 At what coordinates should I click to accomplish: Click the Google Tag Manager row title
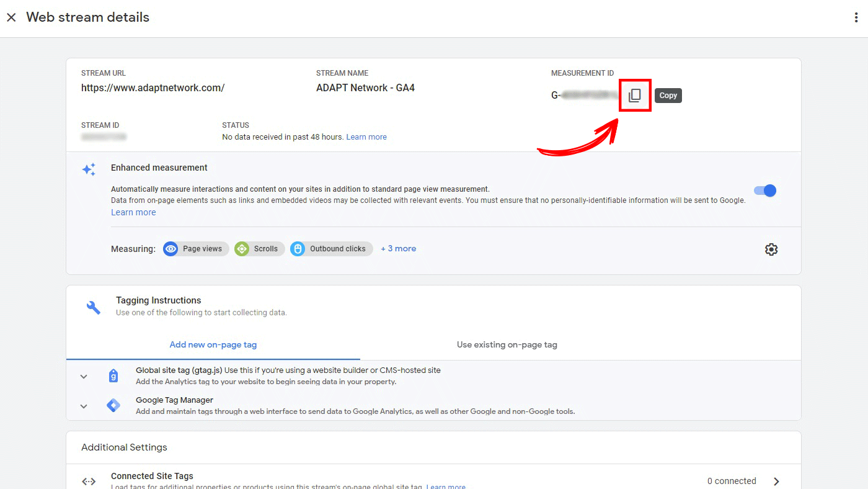coord(174,400)
